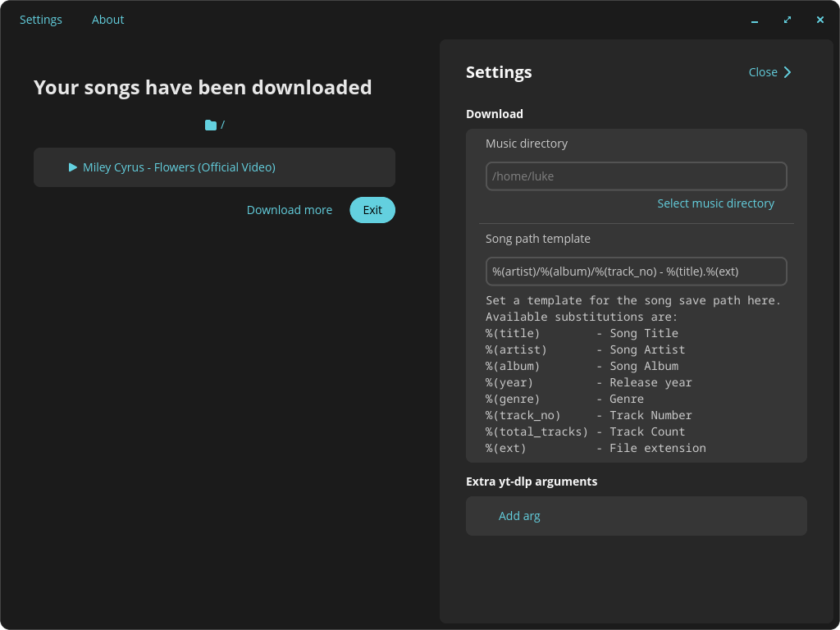The image size is (840, 630).
Task: Maximize the application window
Action: [787, 21]
